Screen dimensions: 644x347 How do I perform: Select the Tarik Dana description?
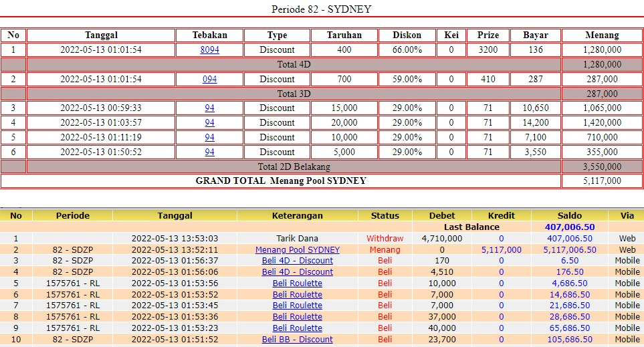[x=298, y=239]
